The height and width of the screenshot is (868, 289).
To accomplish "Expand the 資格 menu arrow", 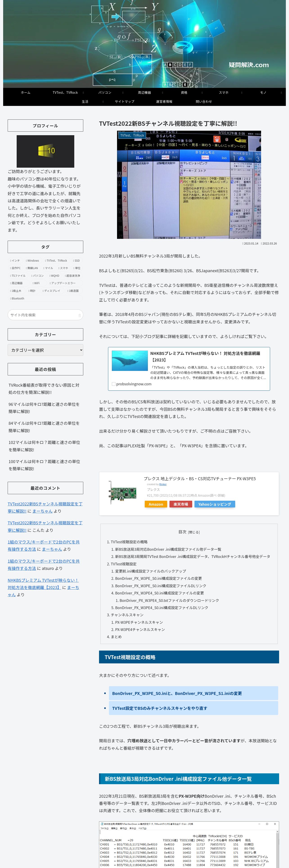I will click(x=202, y=93).
